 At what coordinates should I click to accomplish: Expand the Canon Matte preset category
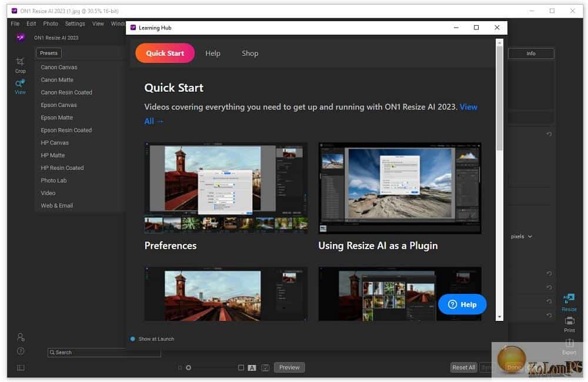click(x=57, y=80)
